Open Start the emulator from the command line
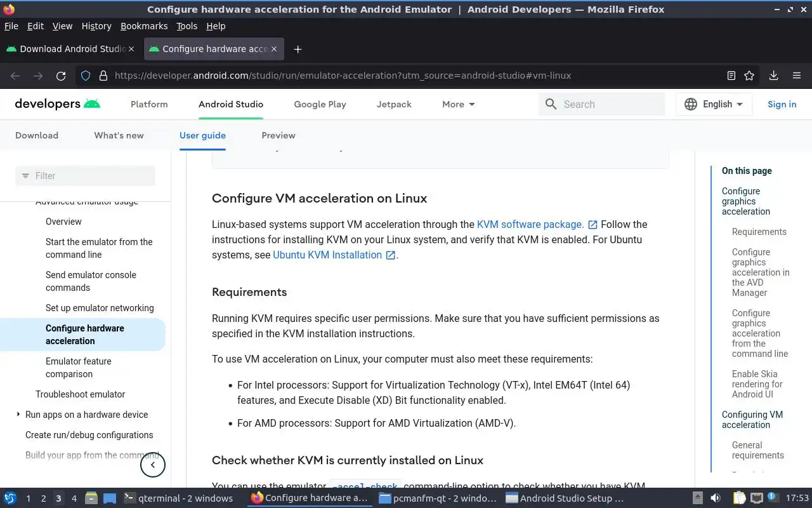Screen dimensions: 812x508 pyautogui.click(x=99, y=248)
